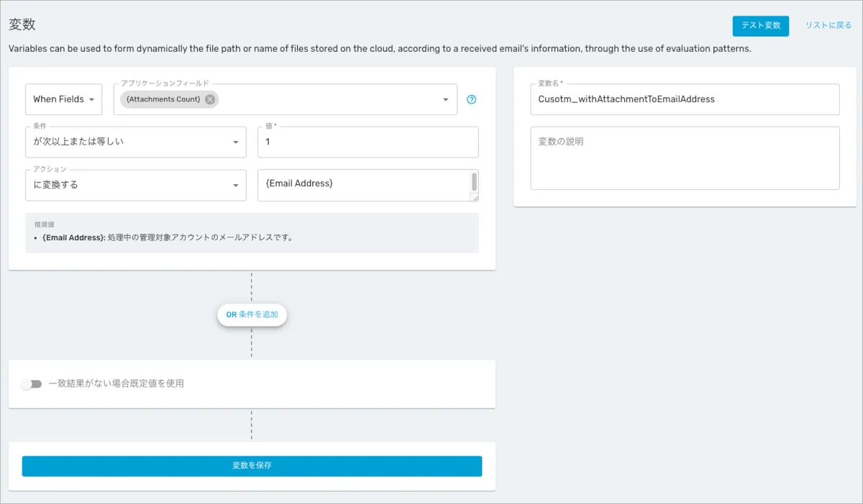This screenshot has height=504, width=863.
Task: Click the 変数名 input field
Action: click(x=685, y=99)
